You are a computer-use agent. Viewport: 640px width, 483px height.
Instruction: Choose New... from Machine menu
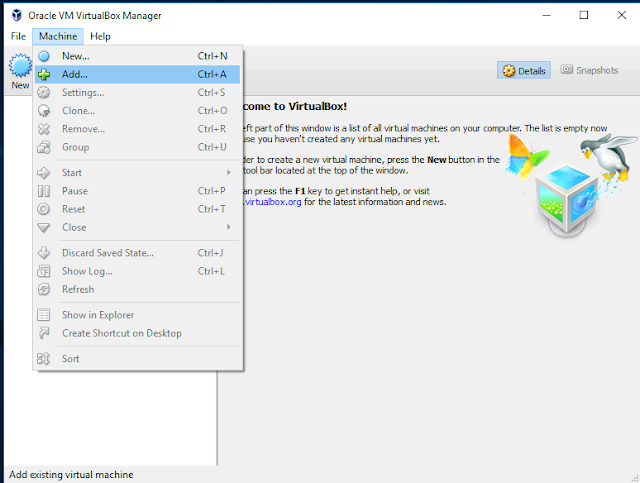tap(137, 56)
